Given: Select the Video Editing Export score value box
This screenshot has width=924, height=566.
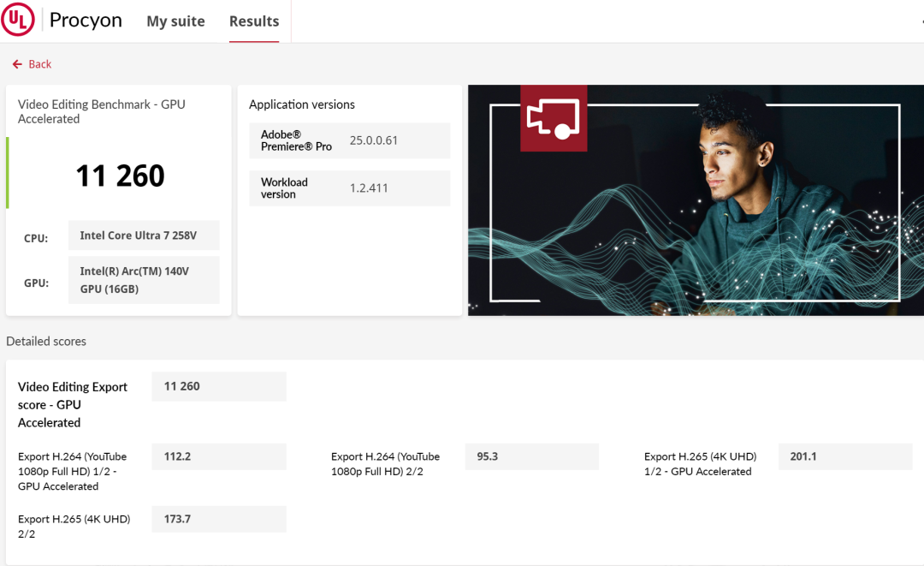Looking at the screenshot, I should (218, 386).
